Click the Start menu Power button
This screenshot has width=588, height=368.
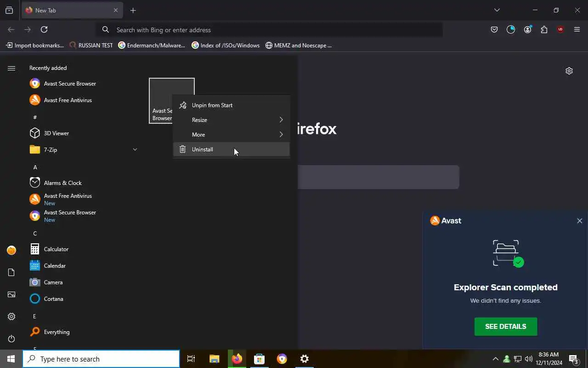pyautogui.click(x=11, y=339)
